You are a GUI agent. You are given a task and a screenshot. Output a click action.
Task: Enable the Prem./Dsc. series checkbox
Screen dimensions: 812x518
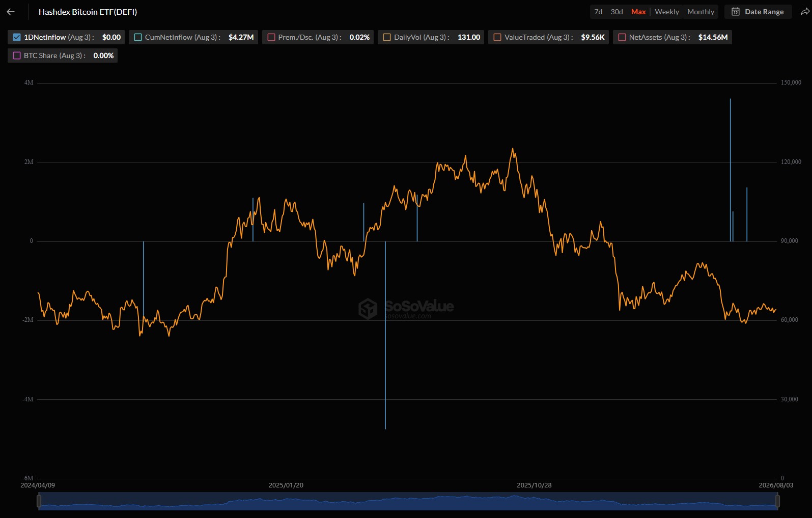coord(271,37)
